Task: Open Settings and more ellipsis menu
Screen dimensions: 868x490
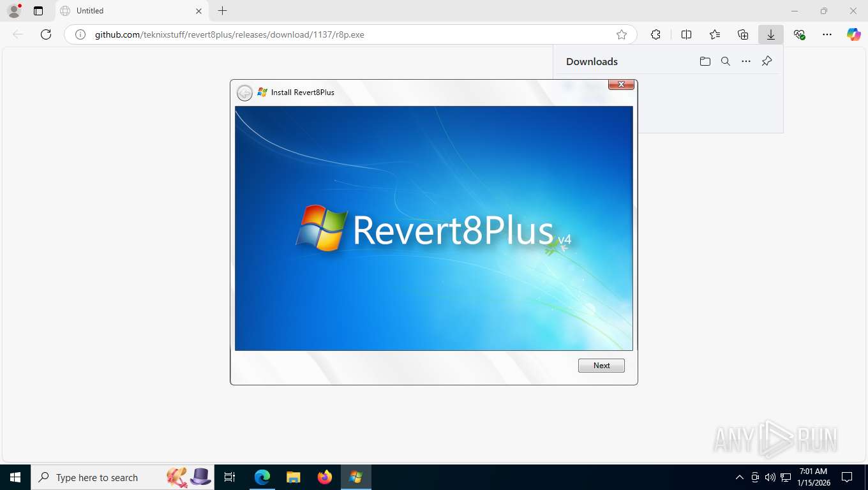Action: pyautogui.click(x=827, y=34)
